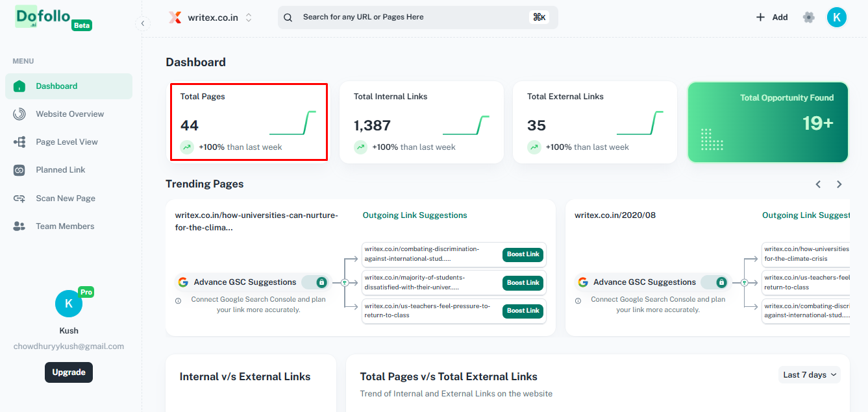
Task: Select the writex.co.in/how-universities suggestion in 2020/08 card
Action: 806,254
